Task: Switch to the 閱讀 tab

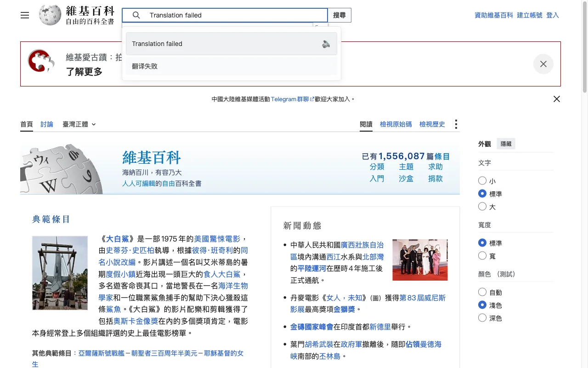Action: (x=366, y=124)
